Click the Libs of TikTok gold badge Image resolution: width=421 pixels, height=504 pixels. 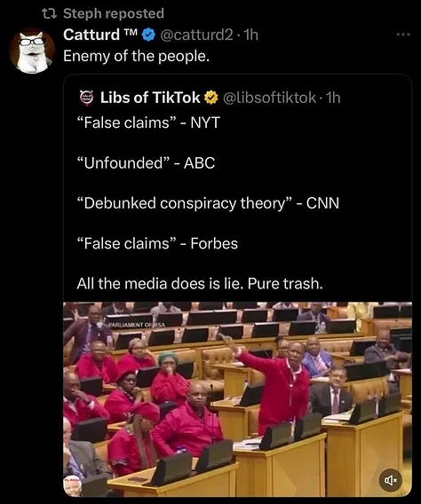point(211,98)
